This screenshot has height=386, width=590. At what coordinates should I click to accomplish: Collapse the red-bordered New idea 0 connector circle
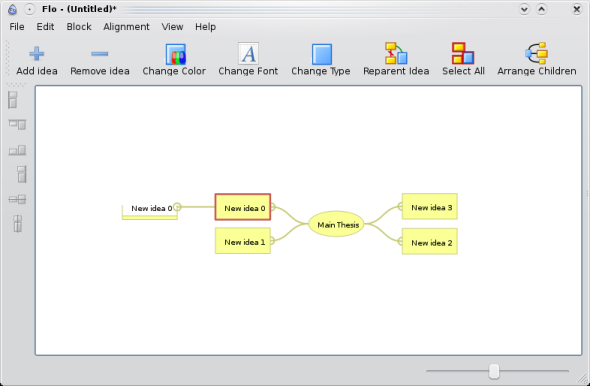click(x=273, y=207)
